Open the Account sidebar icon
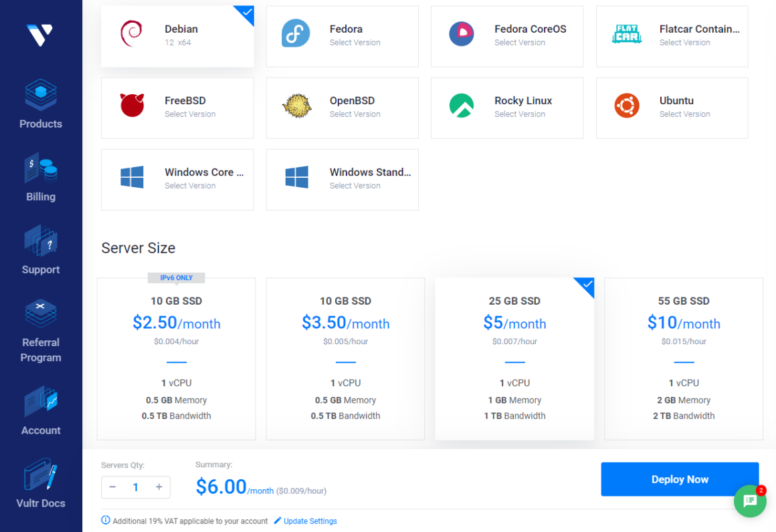Screen dimensions: 776x532 coord(41,402)
